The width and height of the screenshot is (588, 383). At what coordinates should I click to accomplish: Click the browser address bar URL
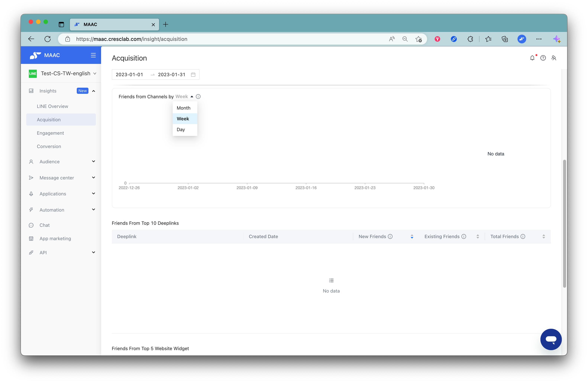pyautogui.click(x=132, y=39)
